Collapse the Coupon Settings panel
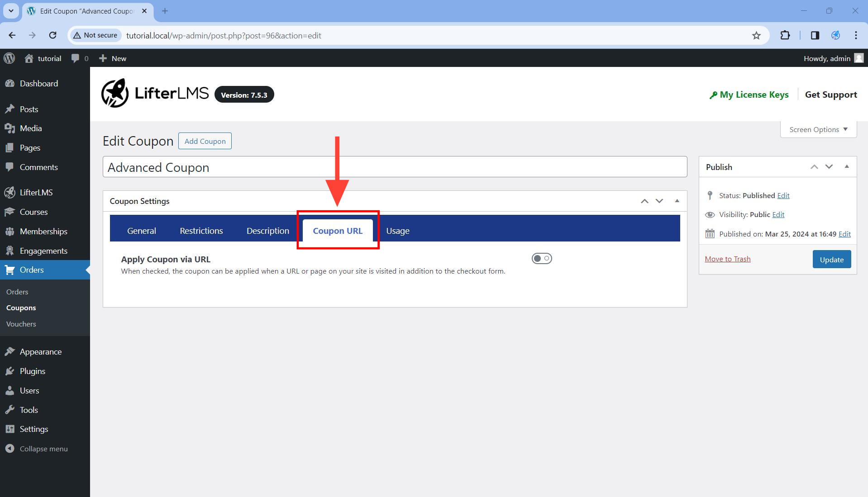This screenshot has width=868, height=497. pos(677,201)
